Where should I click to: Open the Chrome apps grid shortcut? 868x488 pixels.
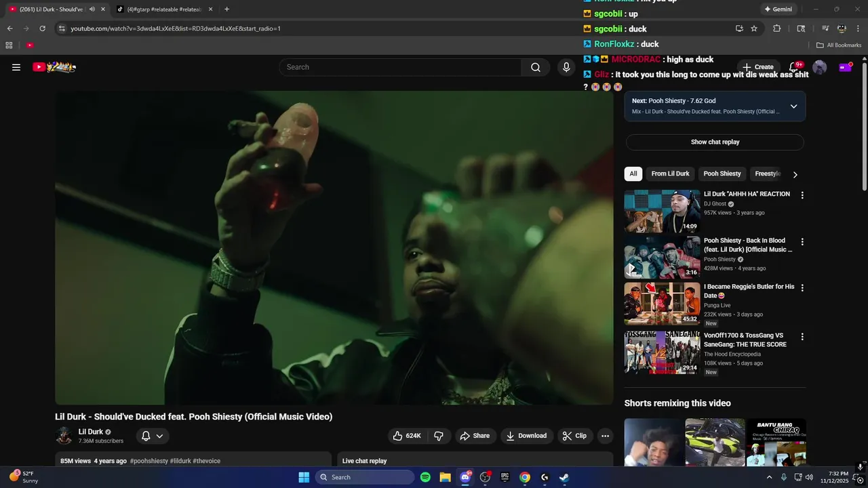9,45
